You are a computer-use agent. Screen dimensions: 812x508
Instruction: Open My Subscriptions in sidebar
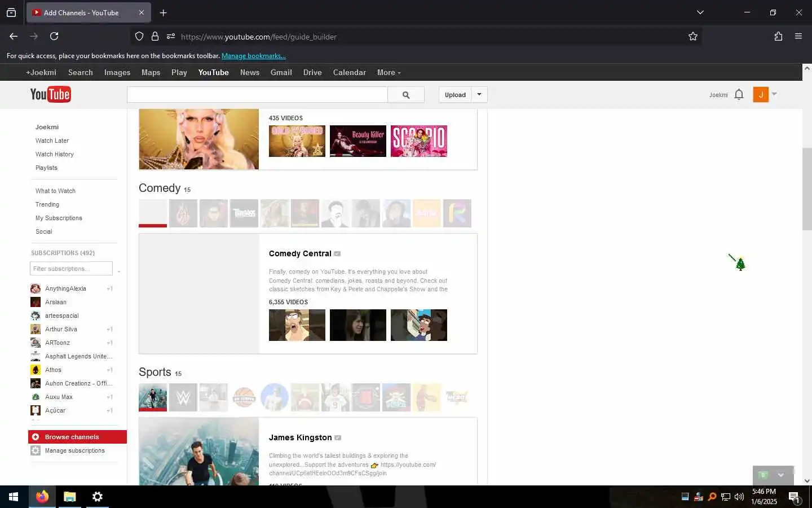(x=59, y=218)
